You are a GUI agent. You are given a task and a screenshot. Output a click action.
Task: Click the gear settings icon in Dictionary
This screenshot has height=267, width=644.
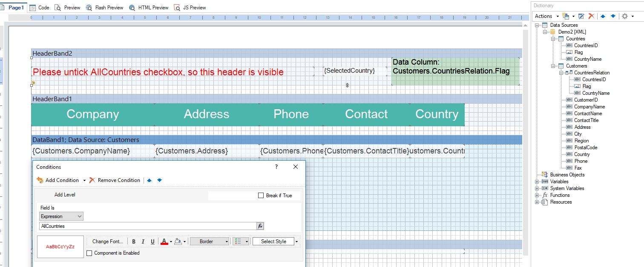tap(625, 16)
